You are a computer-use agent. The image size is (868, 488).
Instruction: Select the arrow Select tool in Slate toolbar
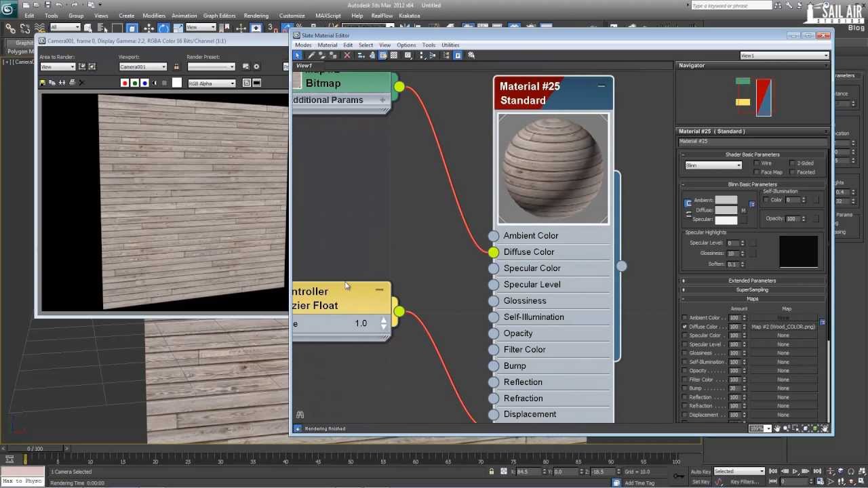coord(298,55)
